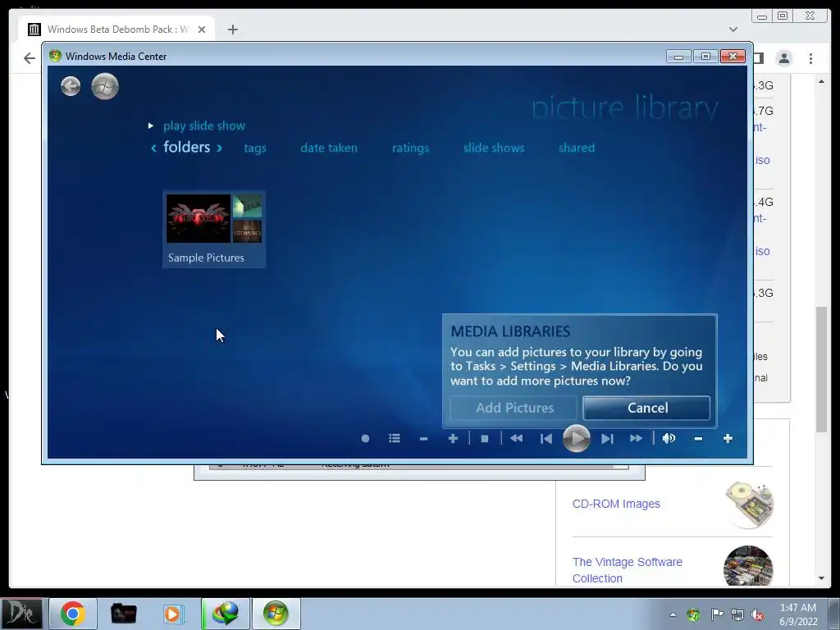Image resolution: width=840 pixels, height=630 pixels.
Task: Open a new Chrome tab
Action: click(x=232, y=30)
